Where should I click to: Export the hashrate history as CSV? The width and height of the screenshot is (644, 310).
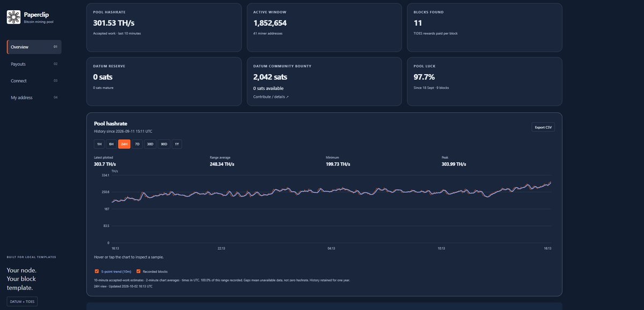coord(543,127)
